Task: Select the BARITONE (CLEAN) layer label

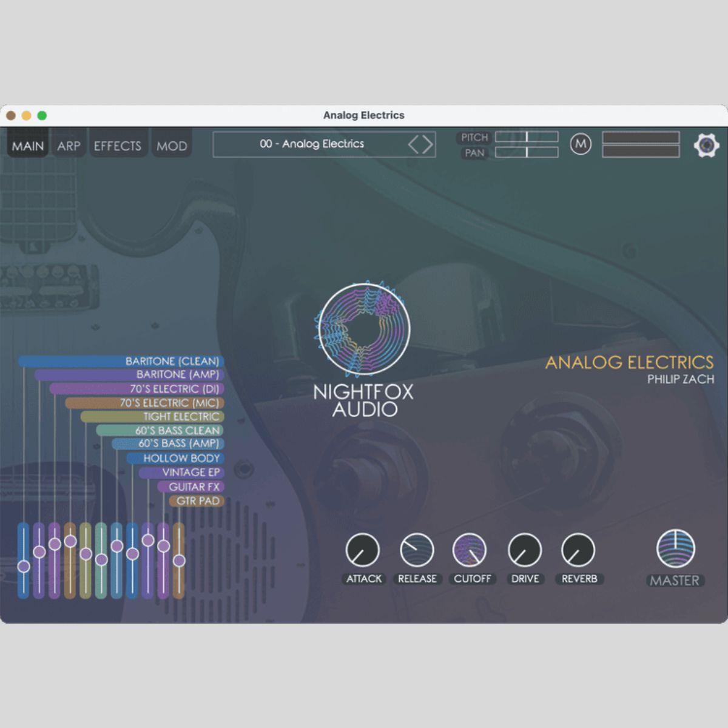Action: tap(121, 361)
